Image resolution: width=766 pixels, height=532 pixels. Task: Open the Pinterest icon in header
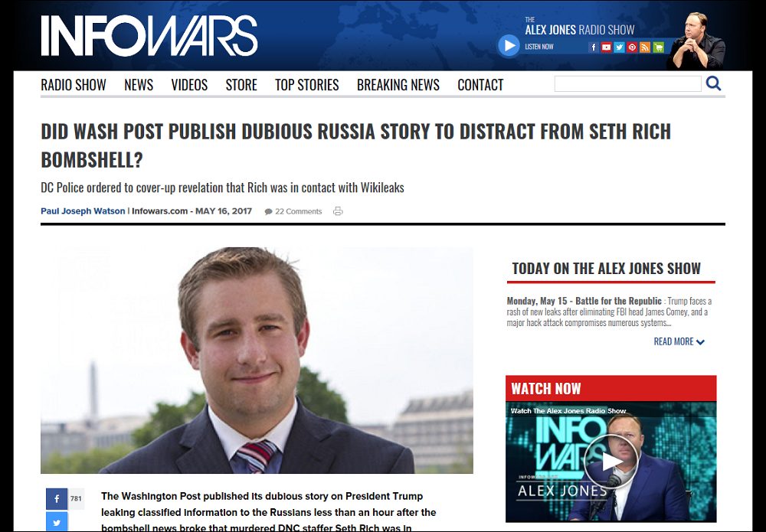(x=632, y=47)
